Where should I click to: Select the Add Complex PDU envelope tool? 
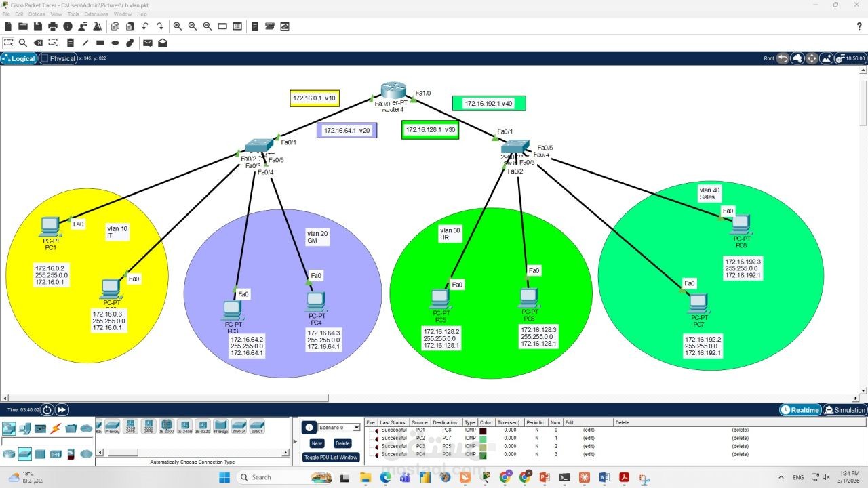[x=163, y=43]
